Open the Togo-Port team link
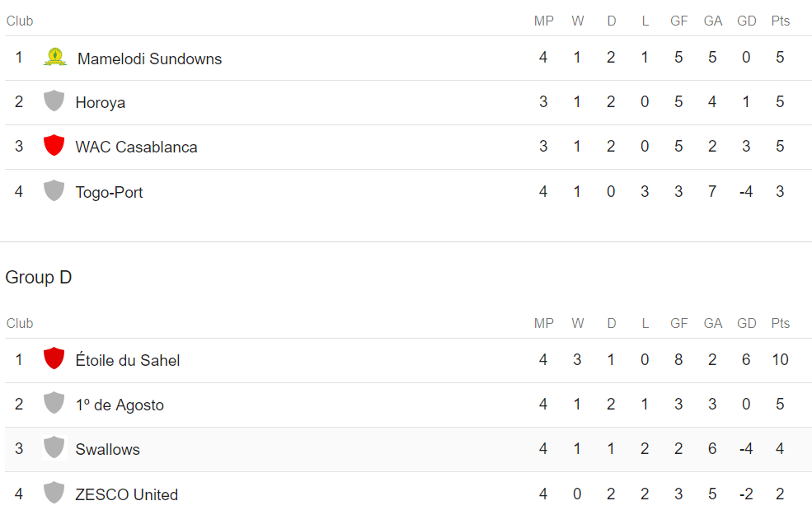This screenshot has height=529, width=812. click(x=109, y=193)
